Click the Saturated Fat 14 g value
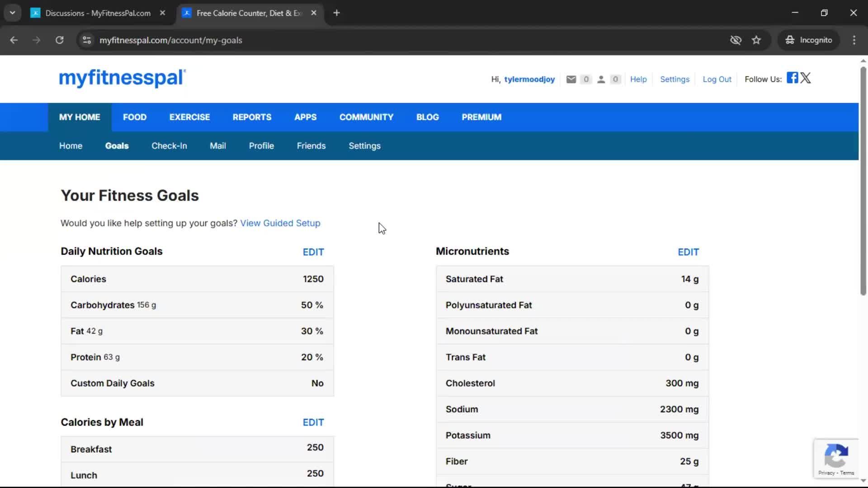 coord(690,279)
